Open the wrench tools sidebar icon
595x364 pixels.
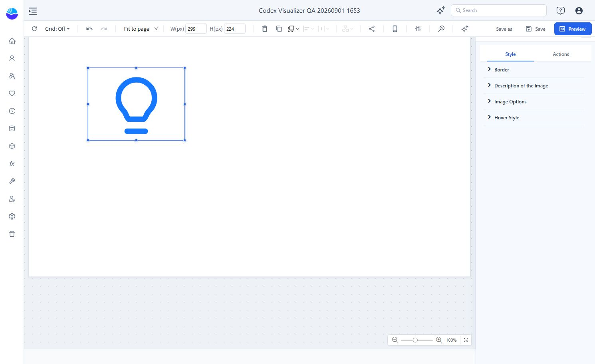pyautogui.click(x=12, y=181)
